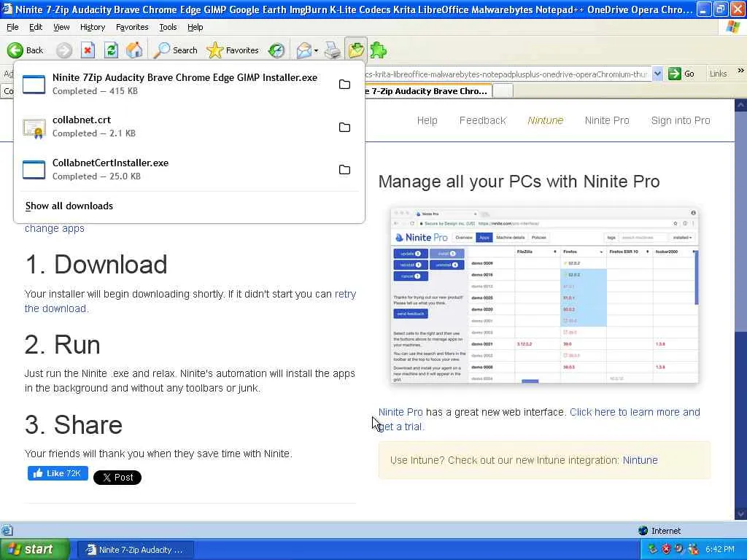This screenshot has height=560, width=747.
Task: Click the Facebook Like 72K button
Action: pos(58,472)
